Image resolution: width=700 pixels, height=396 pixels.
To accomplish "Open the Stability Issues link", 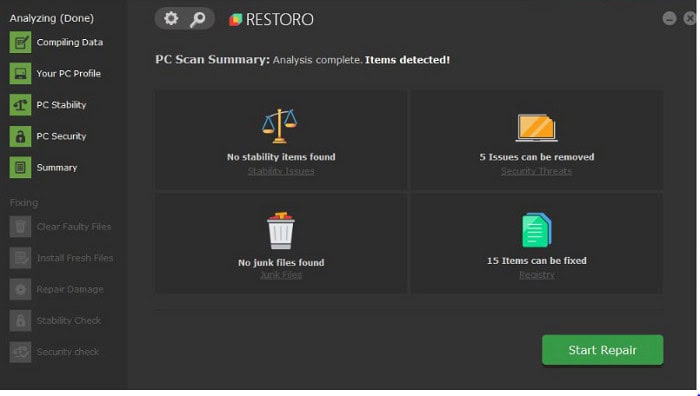I will 281,171.
